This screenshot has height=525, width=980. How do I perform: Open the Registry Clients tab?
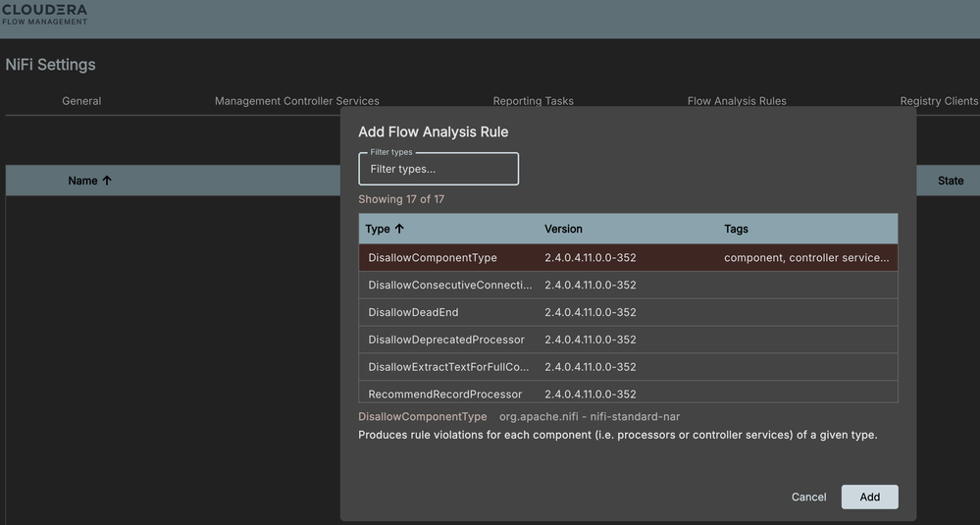(938, 101)
